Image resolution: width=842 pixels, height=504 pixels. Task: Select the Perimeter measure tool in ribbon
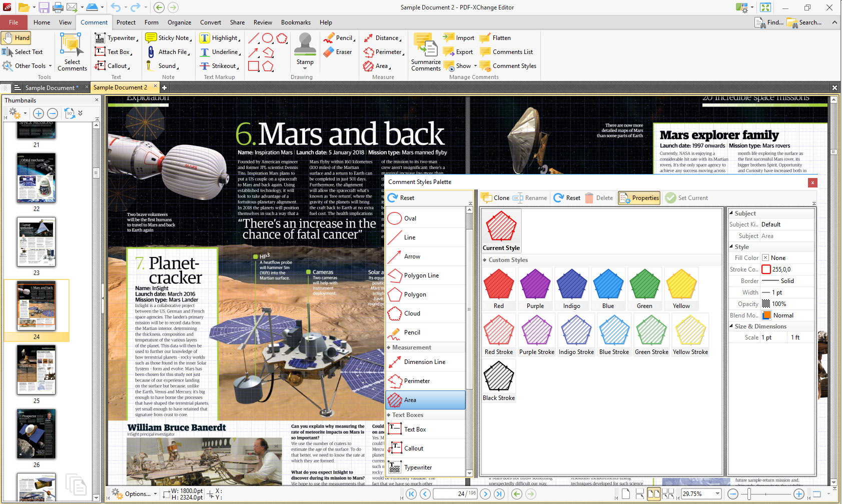click(384, 52)
